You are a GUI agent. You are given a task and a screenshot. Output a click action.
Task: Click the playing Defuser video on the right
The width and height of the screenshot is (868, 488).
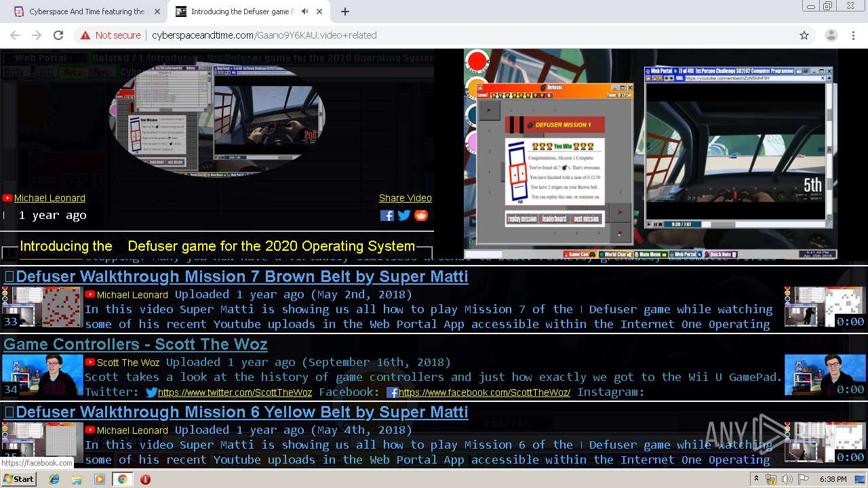click(650, 154)
